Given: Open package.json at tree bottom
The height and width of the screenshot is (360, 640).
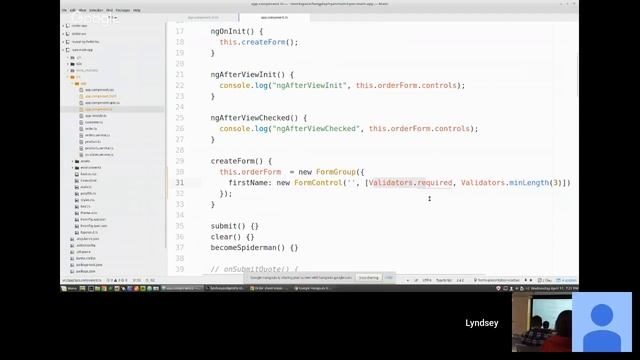Looking at the screenshot, I should coord(86,271).
